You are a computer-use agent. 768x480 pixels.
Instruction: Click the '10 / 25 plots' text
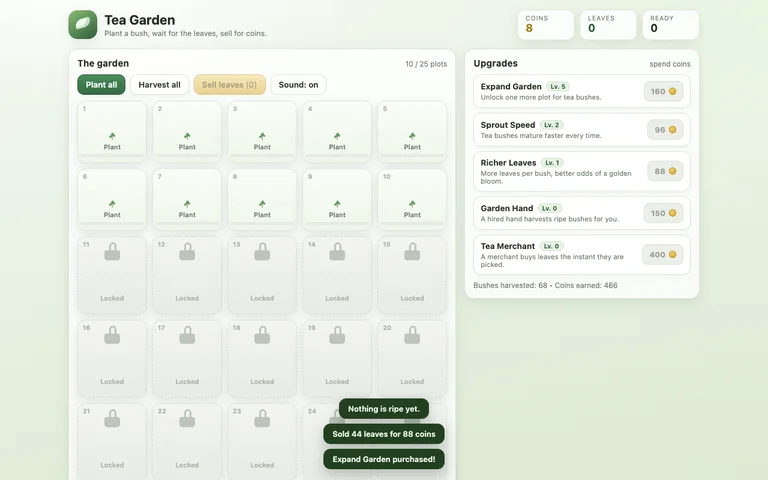tap(426, 64)
